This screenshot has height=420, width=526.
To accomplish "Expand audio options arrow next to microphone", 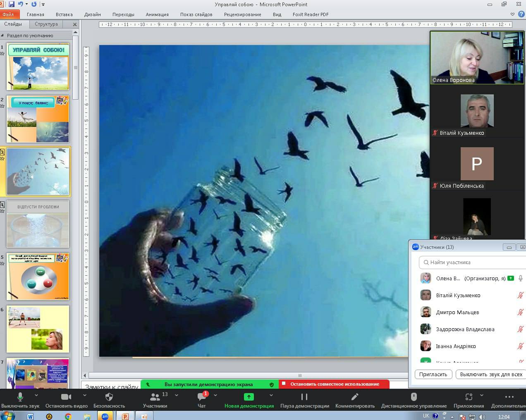I will tap(36, 395).
